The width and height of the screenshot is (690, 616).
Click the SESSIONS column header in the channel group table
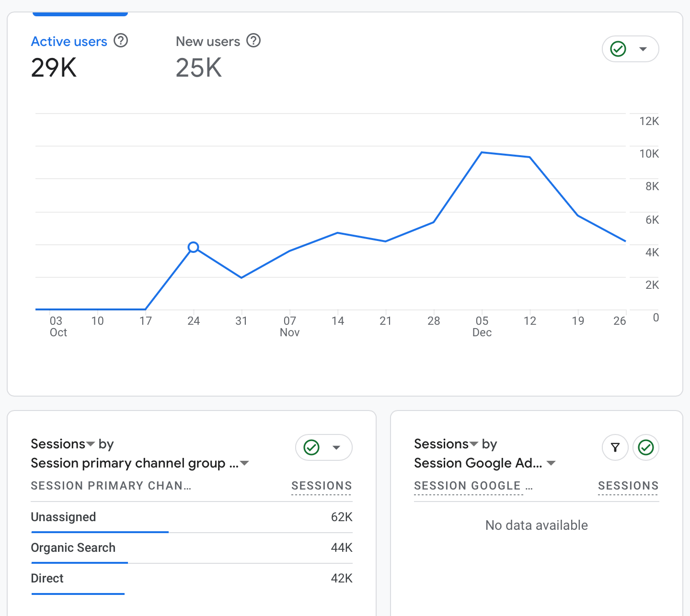(x=322, y=486)
